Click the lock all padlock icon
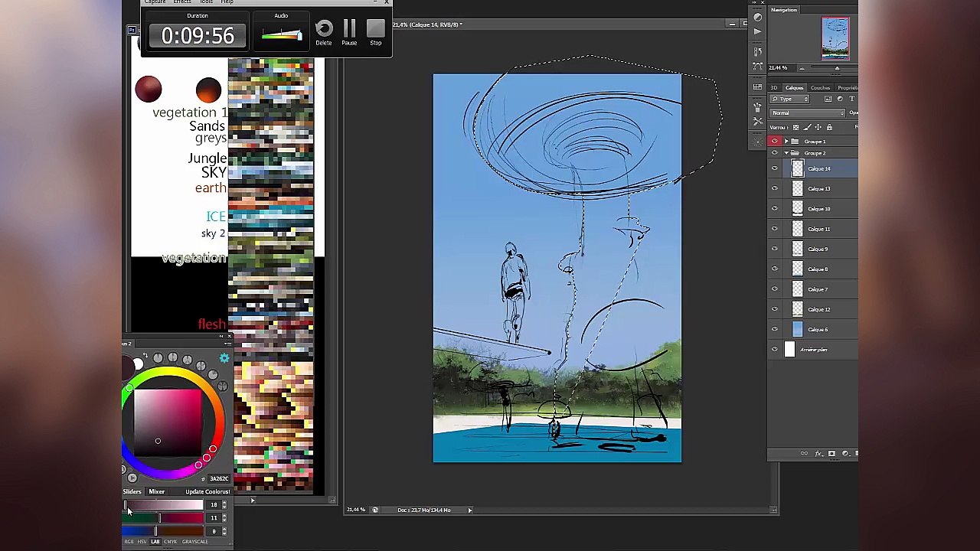The width and height of the screenshot is (980, 551). pos(829,127)
